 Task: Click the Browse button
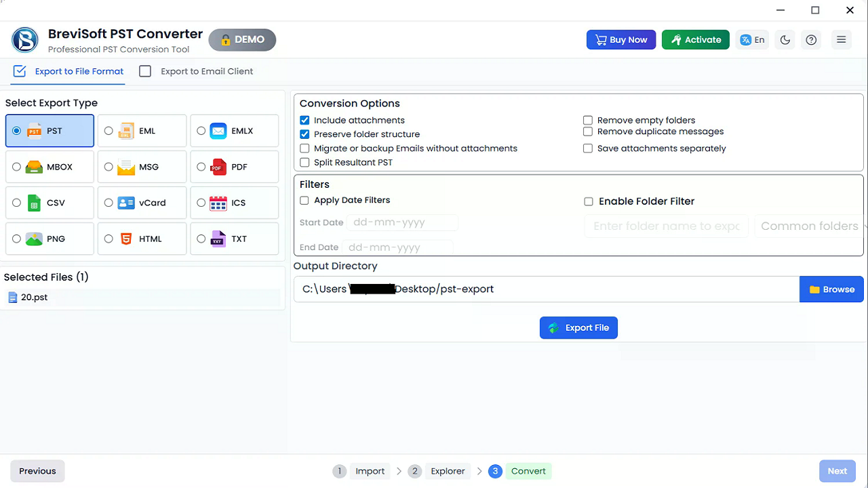coord(831,289)
